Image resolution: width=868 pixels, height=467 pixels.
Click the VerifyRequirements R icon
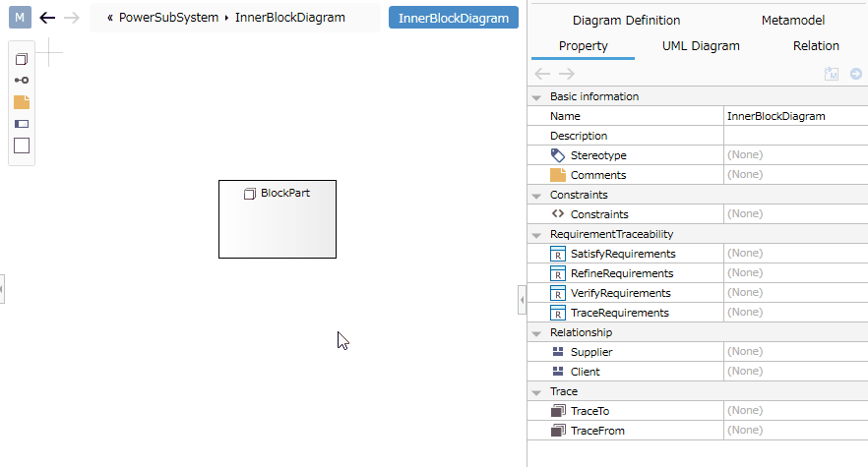coord(558,293)
